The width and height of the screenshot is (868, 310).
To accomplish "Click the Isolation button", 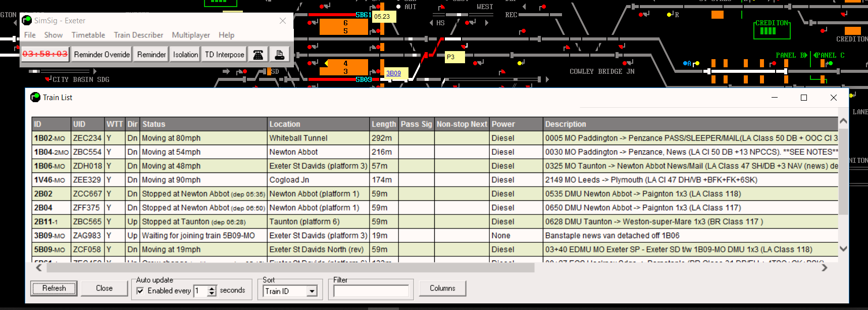I will (185, 55).
